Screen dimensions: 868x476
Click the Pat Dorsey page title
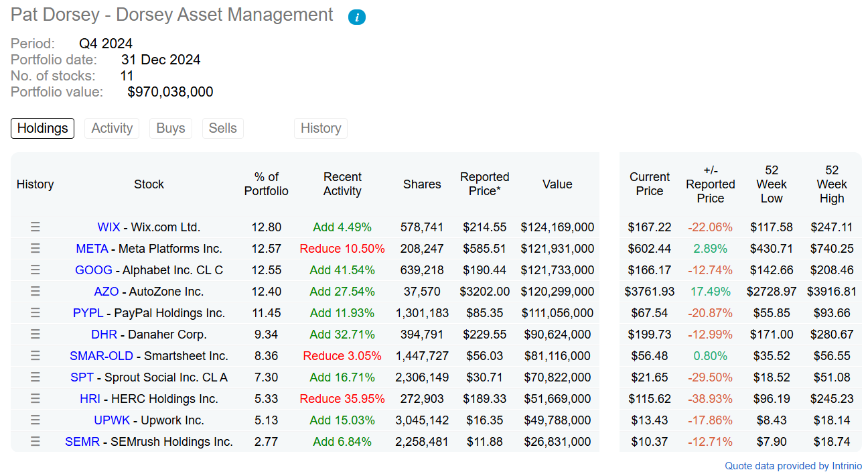(172, 15)
